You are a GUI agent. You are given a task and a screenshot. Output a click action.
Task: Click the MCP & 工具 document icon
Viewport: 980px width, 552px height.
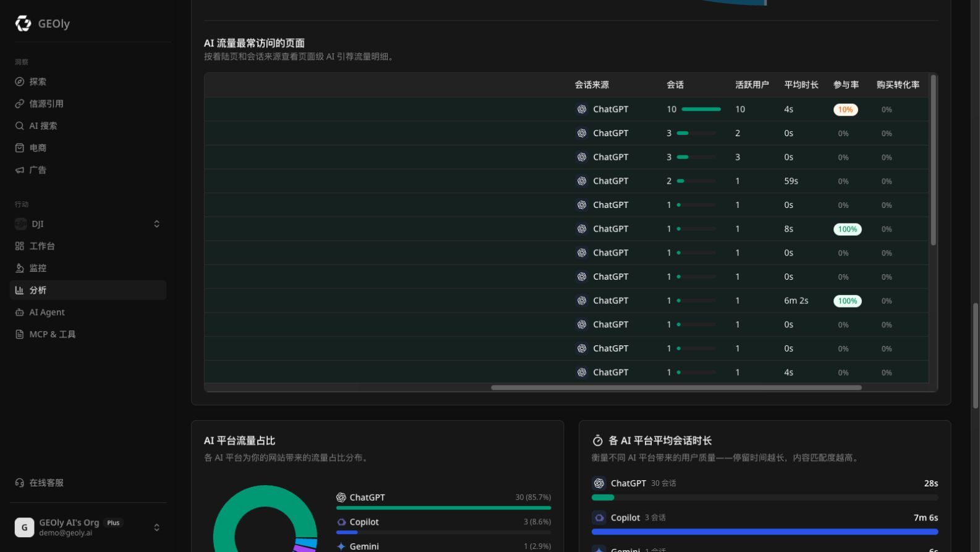20,334
